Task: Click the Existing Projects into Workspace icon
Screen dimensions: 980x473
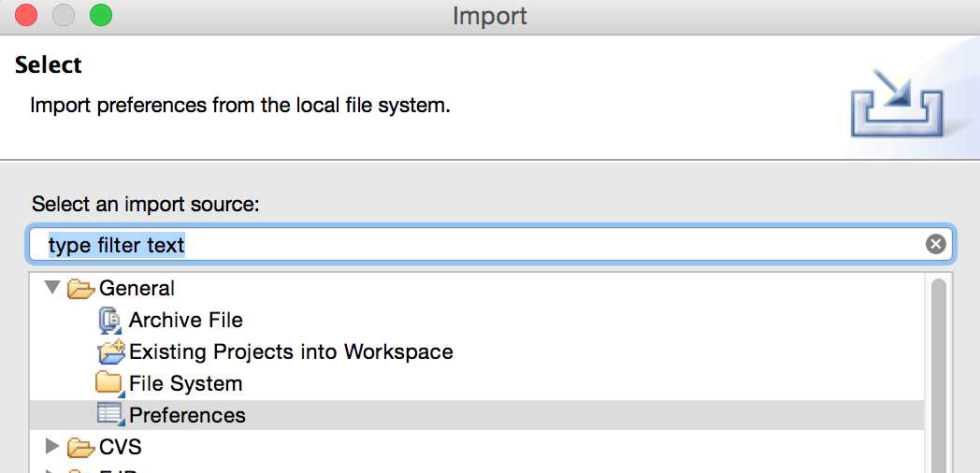Action: (x=111, y=351)
